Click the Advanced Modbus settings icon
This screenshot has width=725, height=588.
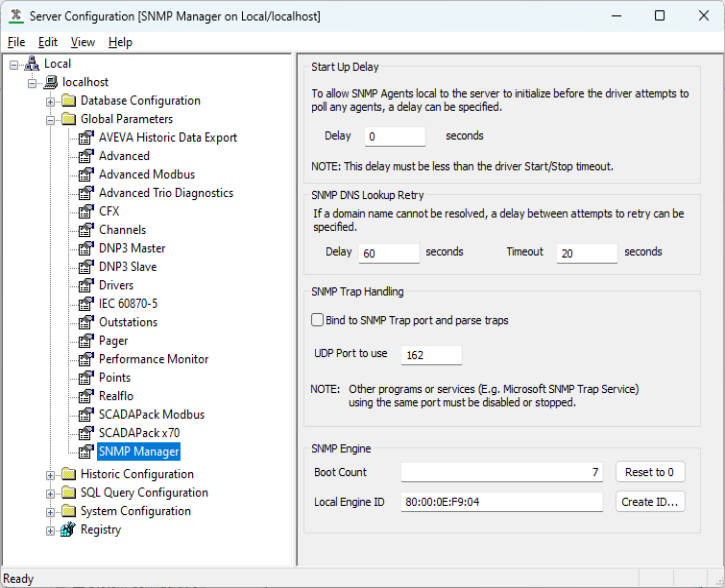click(x=87, y=175)
